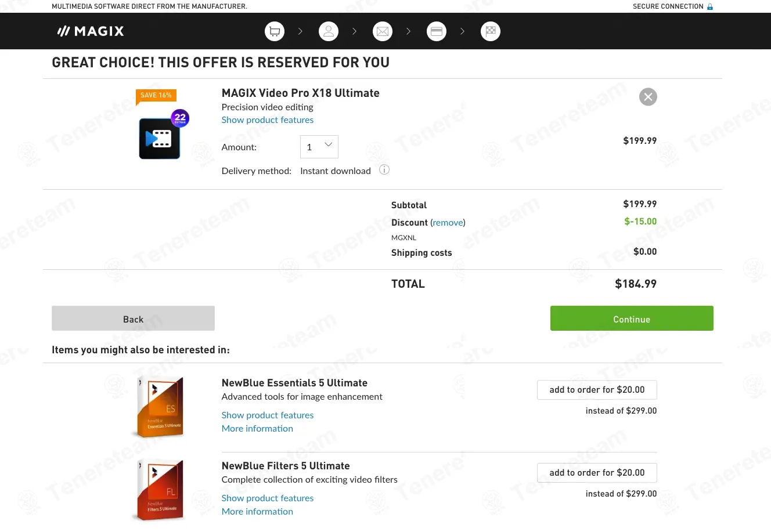Select the shopping cart step icon
This screenshot has height=532, width=771.
(275, 31)
